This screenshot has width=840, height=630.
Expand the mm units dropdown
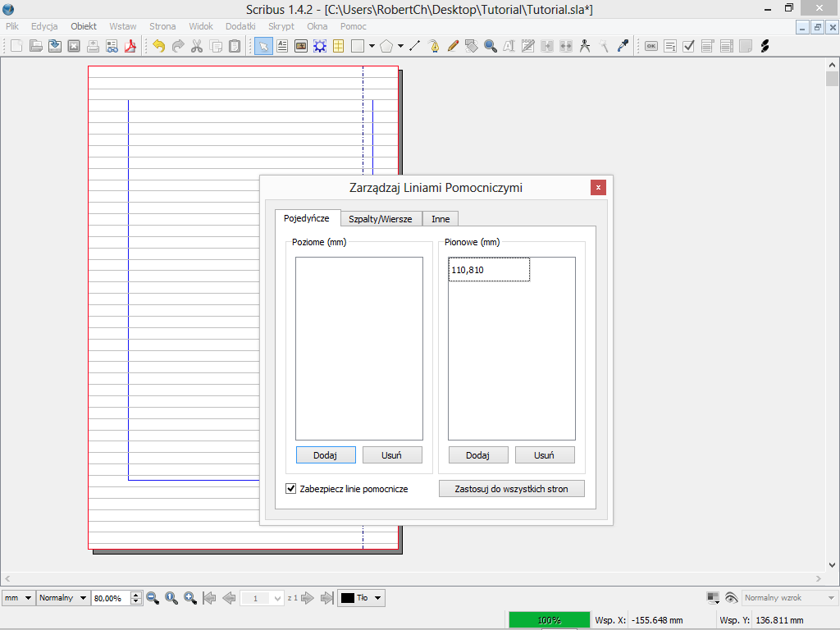tap(28, 598)
